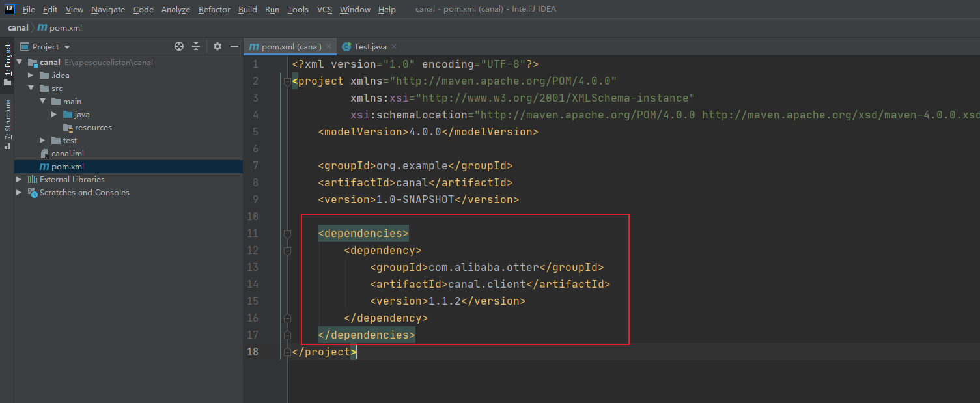Open the Analyze menu
980x403 pixels.
point(176,10)
